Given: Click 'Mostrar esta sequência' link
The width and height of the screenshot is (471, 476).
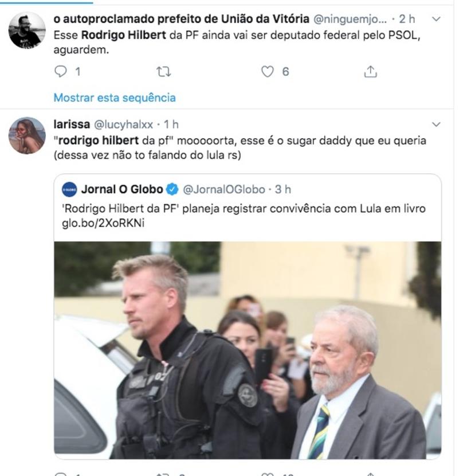Looking at the screenshot, I should (115, 97).
